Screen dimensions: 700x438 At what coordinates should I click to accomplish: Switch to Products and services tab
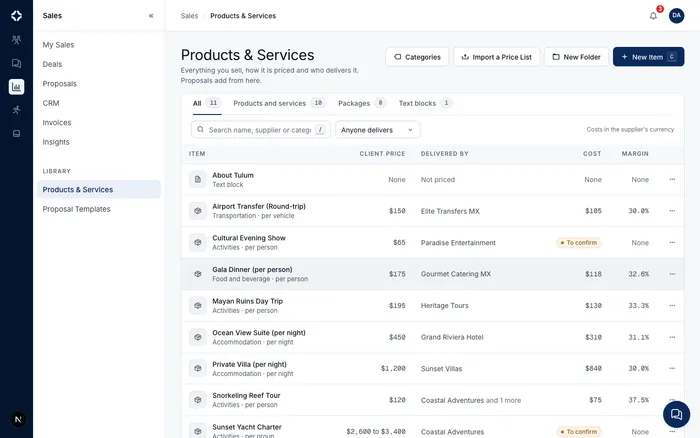pos(279,103)
